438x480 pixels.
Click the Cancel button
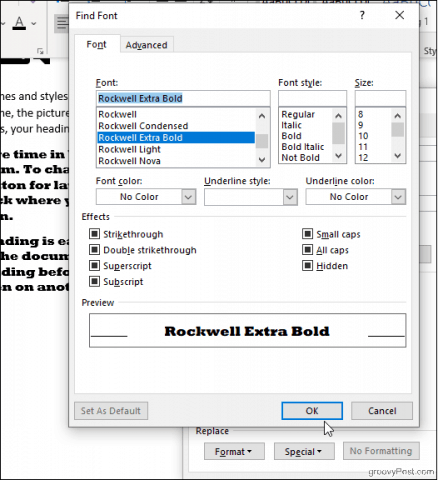(x=382, y=411)
